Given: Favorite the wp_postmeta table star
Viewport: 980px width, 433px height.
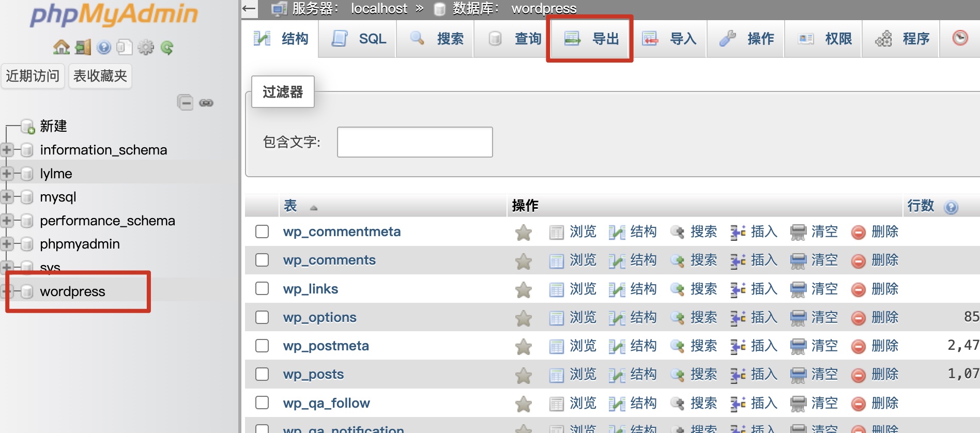Looking at the screenshot, I should pyautogui.click(x=524, y=346).
